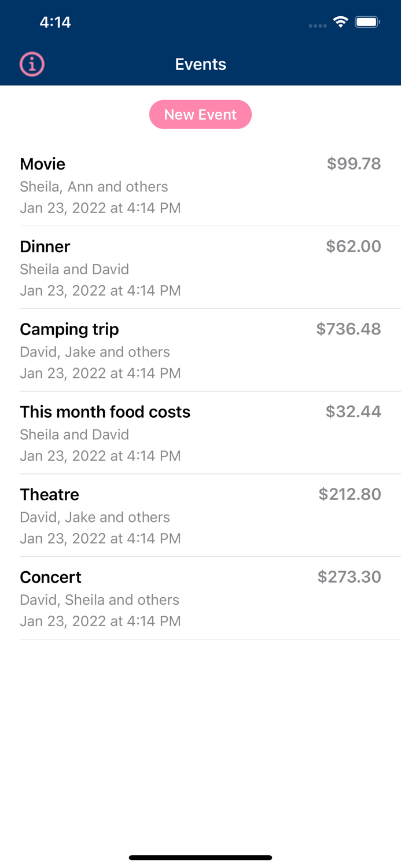Click the $99.78 Movie total
401x868 pixels.
(355, 164)
